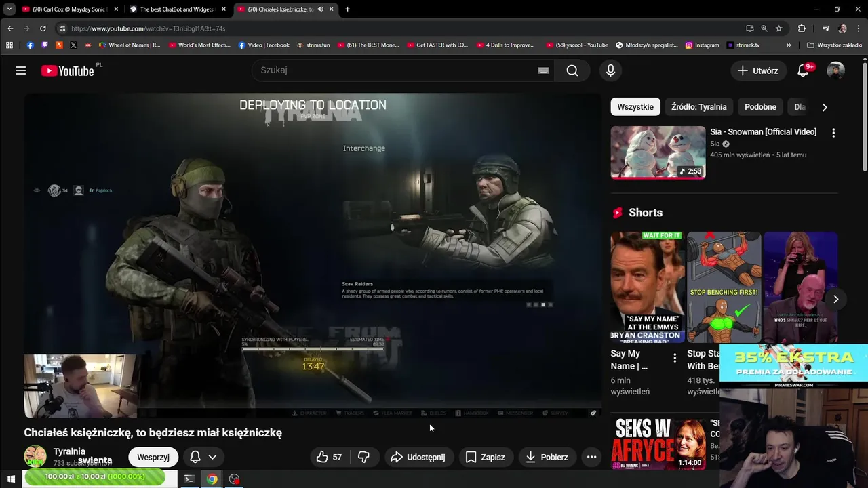Open options for Sia Snowman video

833,133
